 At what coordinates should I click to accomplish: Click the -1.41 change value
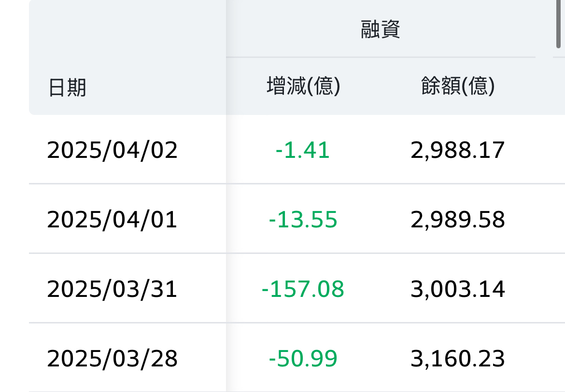click(x=303, y=150)
